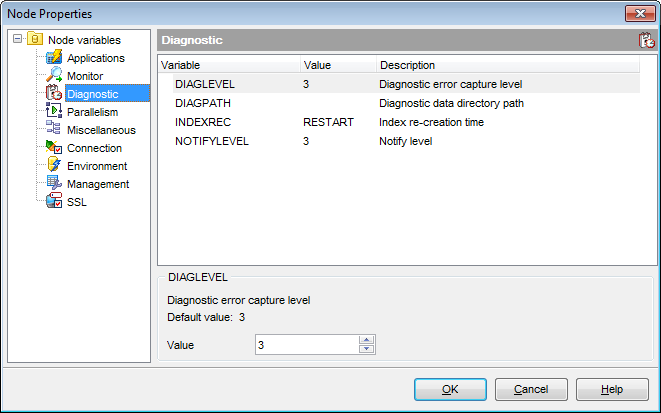Select the Diagnostic tree item

(92, 94)
